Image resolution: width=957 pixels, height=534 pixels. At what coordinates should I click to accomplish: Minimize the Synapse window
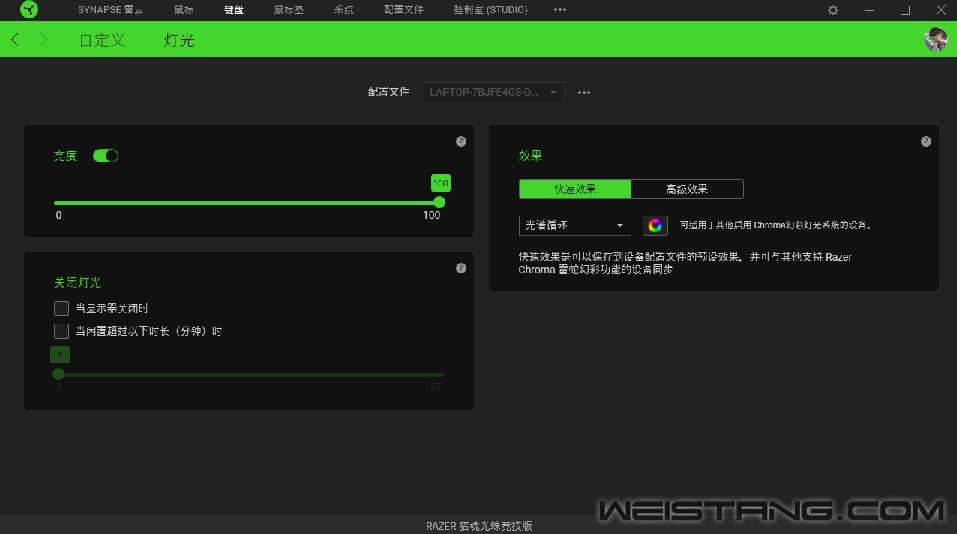869,10
